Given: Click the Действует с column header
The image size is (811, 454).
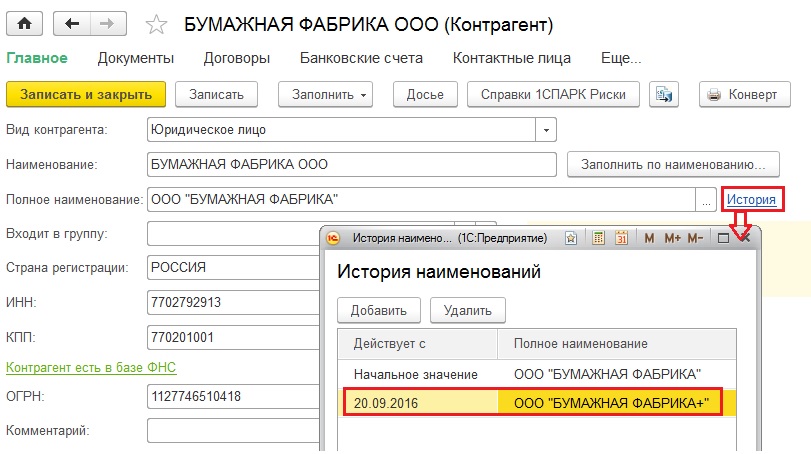Looking at the screenshot, I should pos(418,344).
